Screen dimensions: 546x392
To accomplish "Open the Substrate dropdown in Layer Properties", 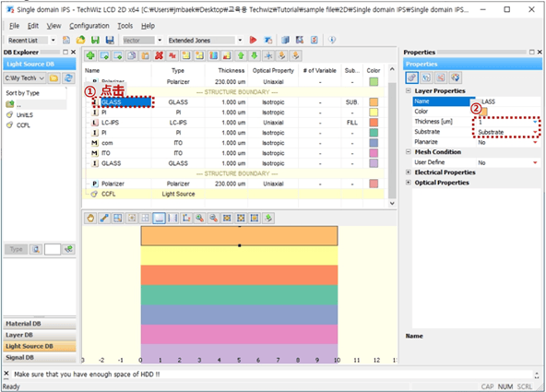I will pos(535,132).
